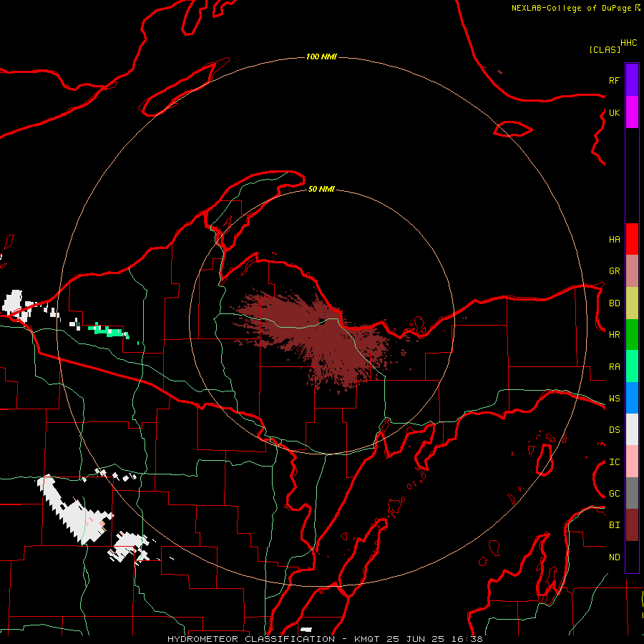This screenshot has width=644, height=644.
Task: Click the white DS legend color swatch
Action: coord(632,429)
